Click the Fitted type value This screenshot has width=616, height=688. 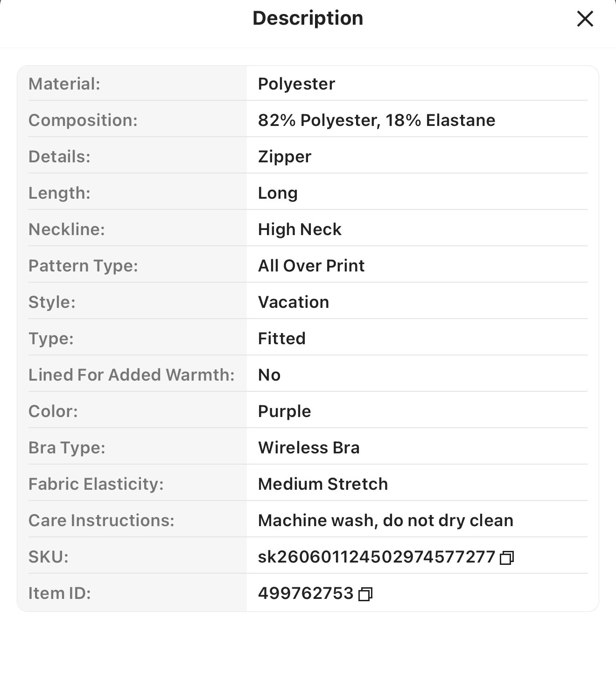point(282,339)
